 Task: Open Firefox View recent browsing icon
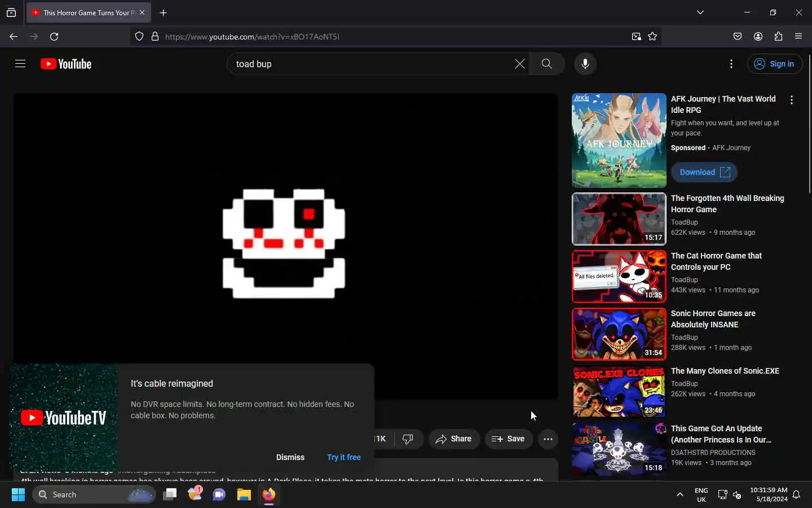click(11, 12)
